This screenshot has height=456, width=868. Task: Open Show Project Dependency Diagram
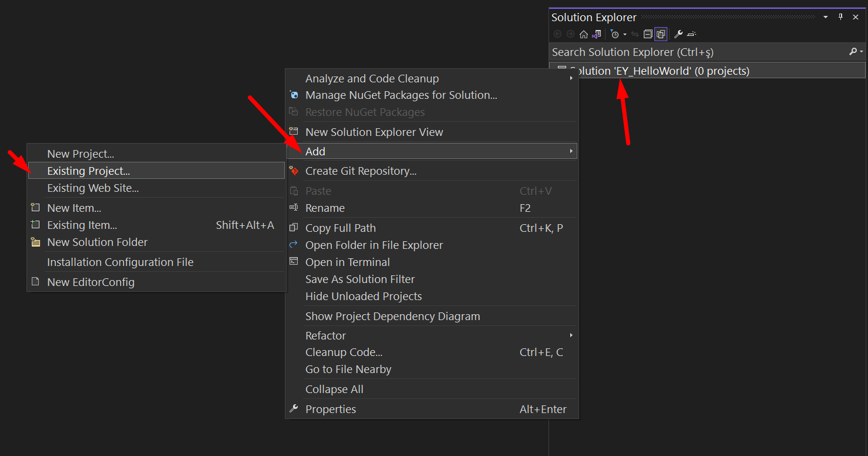pyautogui.click(x=432, y=316)
